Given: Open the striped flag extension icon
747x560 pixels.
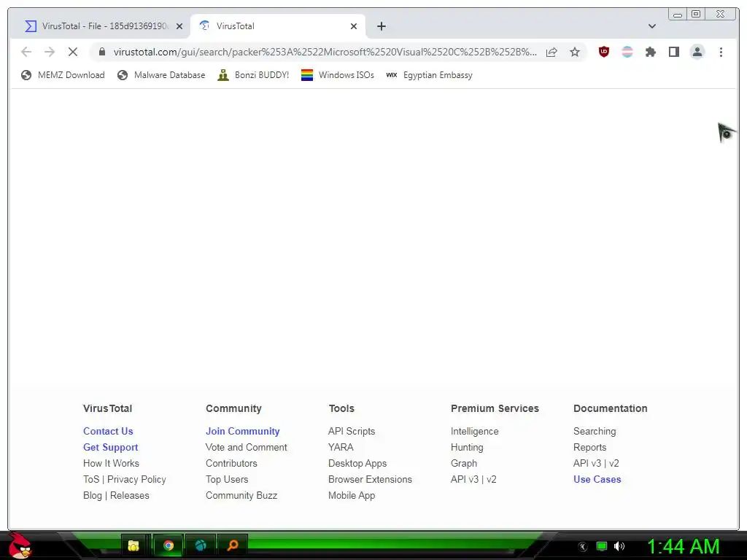Looking at the screenshot, I should 627,52.
